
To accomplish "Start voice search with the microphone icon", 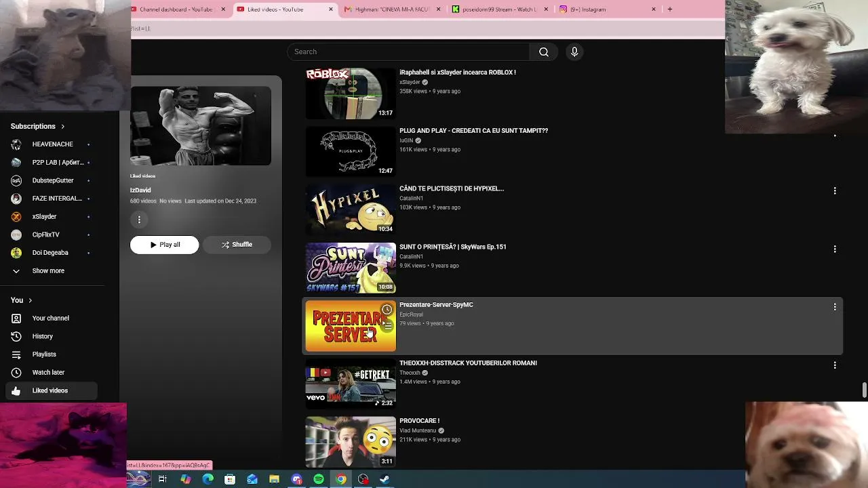I will [x=574, y=52].
